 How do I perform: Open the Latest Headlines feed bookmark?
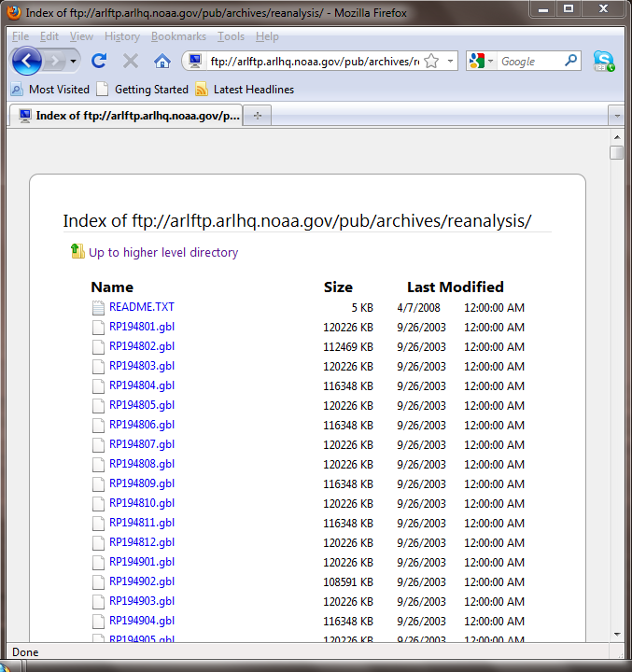[245, 90]
